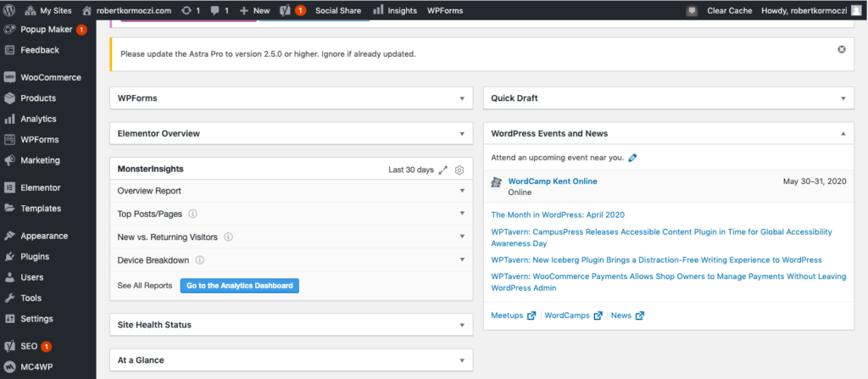Show info tooltip for Device Breakdown

200,259
